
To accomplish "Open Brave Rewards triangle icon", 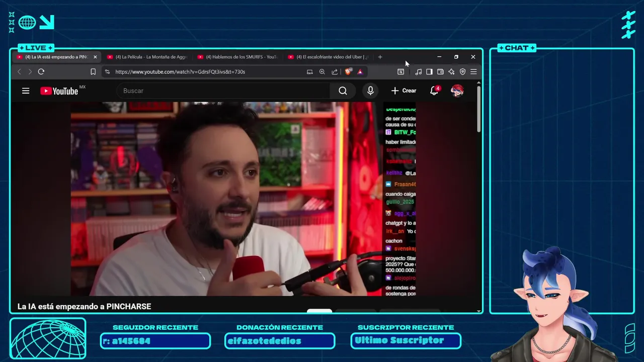I will [x=360, y=72].
